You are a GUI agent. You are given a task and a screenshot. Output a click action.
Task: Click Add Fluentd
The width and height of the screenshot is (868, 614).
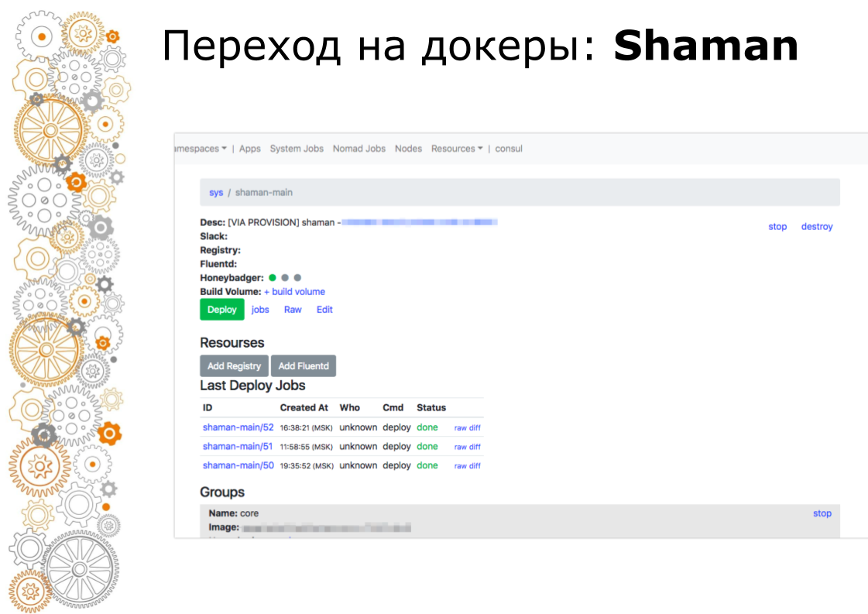pos(304,365)
